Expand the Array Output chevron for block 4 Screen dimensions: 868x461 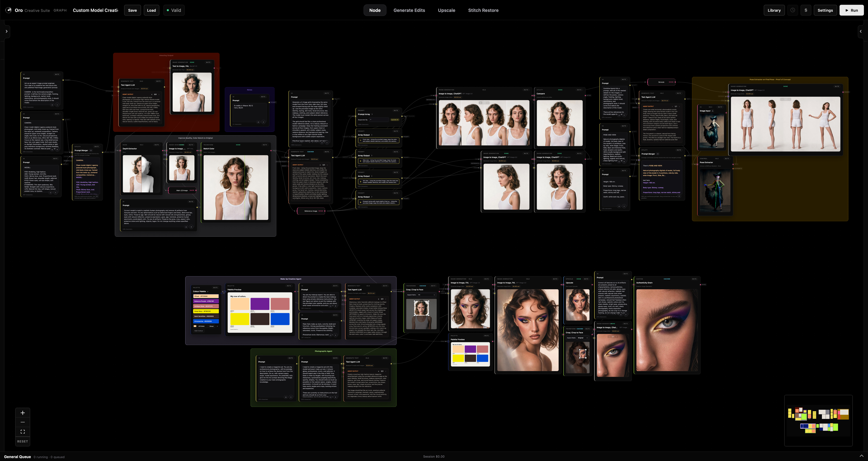372,197
